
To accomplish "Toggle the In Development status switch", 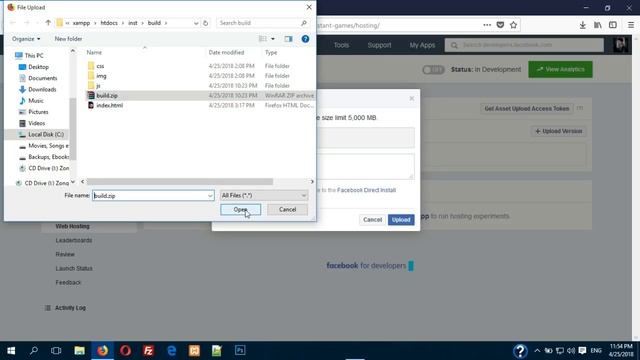I will point(433,70).
